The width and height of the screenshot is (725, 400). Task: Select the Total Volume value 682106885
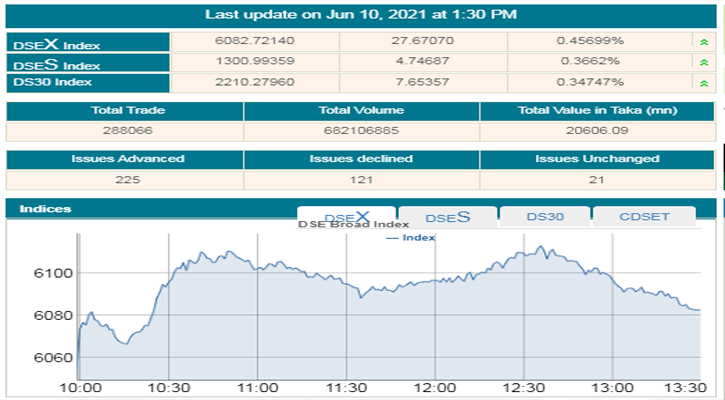point(361,130)
